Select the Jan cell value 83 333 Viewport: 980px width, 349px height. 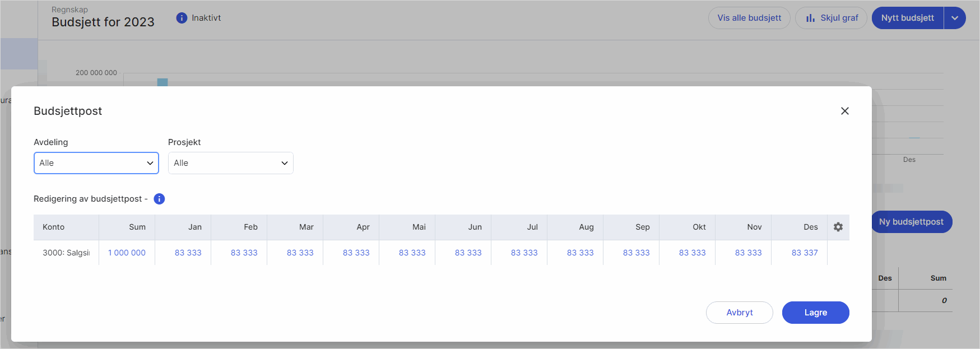pyautogui.click(x=188, y=253)
